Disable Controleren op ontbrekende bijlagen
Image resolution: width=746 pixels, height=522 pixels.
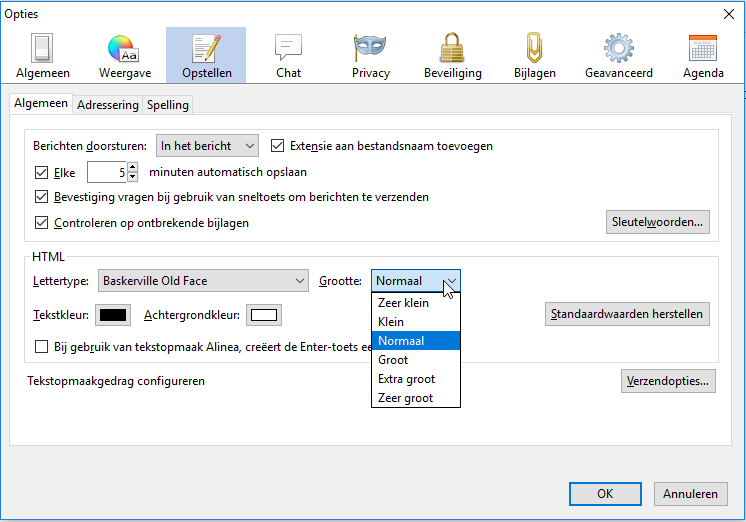click(42, 223)
